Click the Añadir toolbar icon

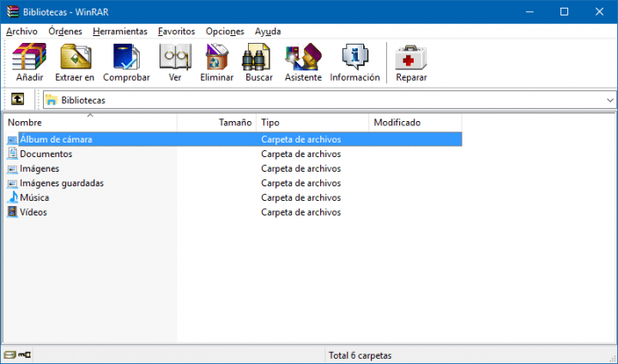point(29,57)
